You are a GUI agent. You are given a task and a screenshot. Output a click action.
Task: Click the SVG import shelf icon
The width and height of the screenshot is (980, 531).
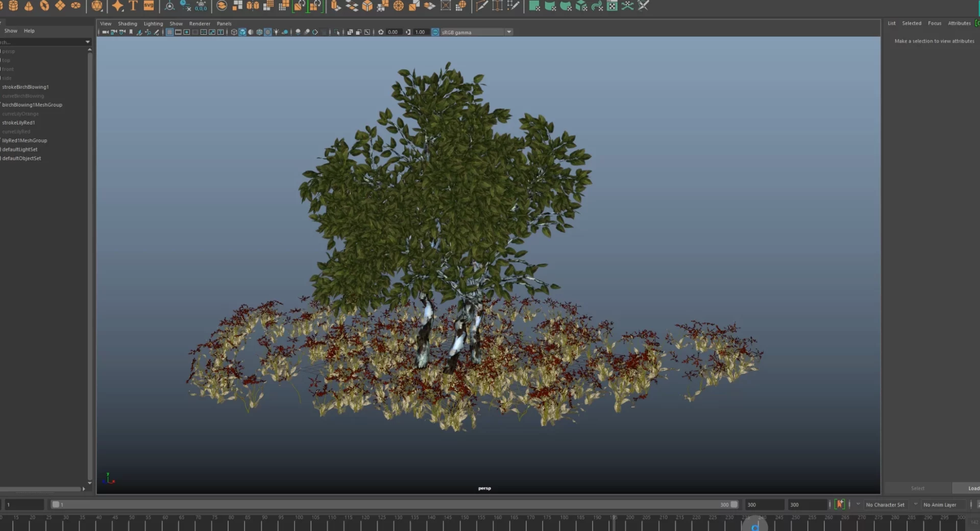click(x=149, y=6)
